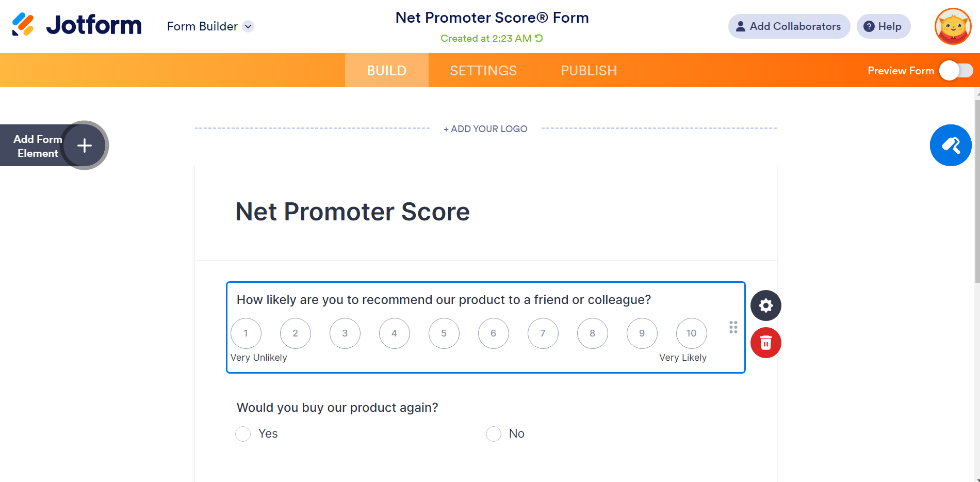Image resolution: width=980 pixels, height=482 pixels.
Task: Open the Form Designer paint roller
Action: tap(950, 146)
